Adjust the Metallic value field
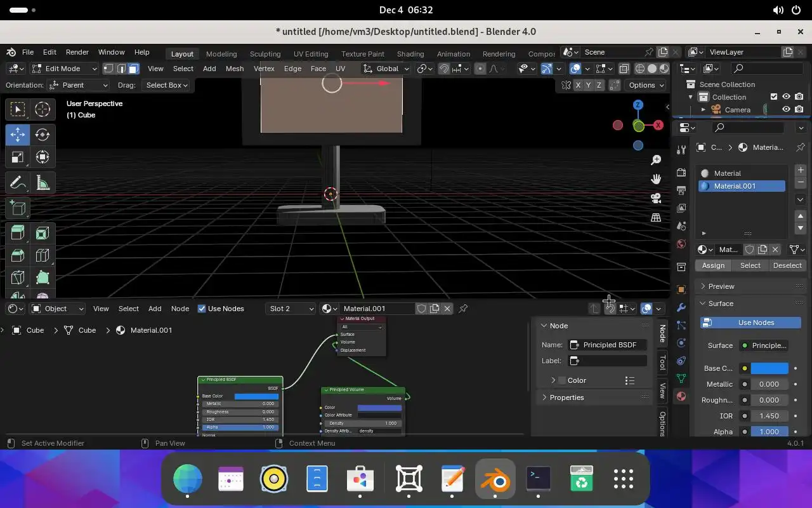 tap(769, 384)
